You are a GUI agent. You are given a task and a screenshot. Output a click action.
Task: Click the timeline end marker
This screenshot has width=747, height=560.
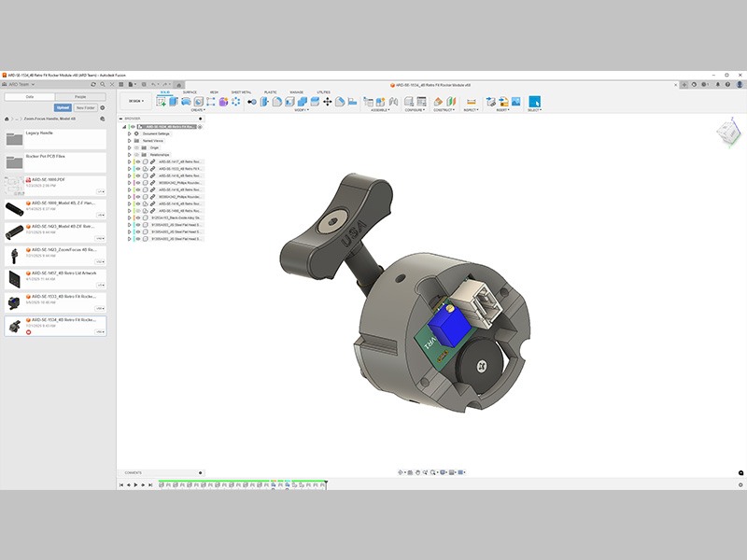tap(326, 483)
